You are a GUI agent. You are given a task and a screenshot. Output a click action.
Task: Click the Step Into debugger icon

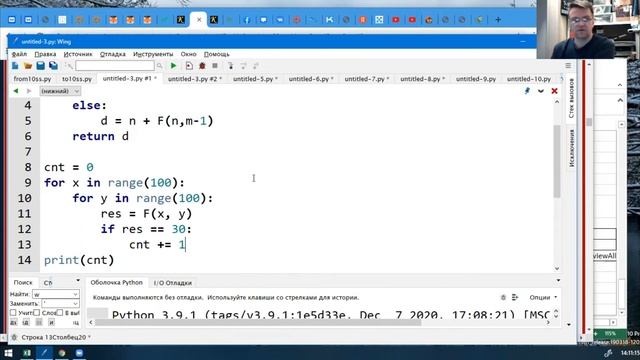(231, 66)
